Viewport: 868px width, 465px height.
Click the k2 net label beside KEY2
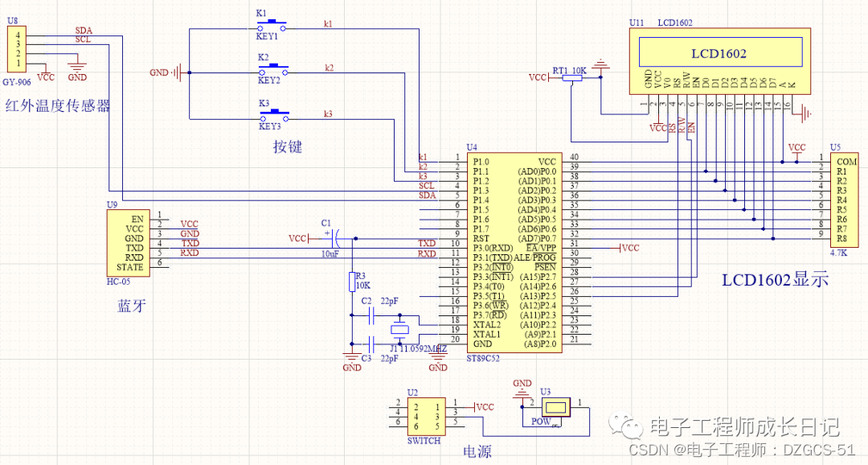[330, 68]
